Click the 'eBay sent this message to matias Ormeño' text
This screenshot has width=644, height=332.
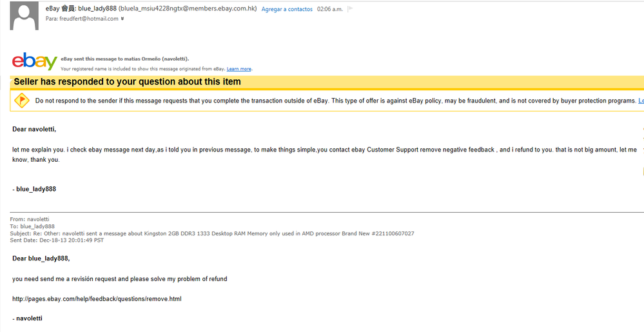click(125, 59)
